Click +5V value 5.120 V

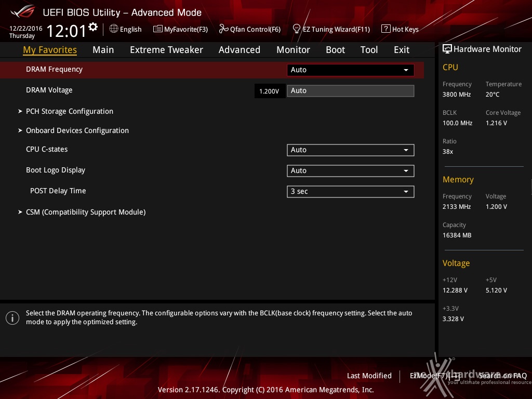496,290
